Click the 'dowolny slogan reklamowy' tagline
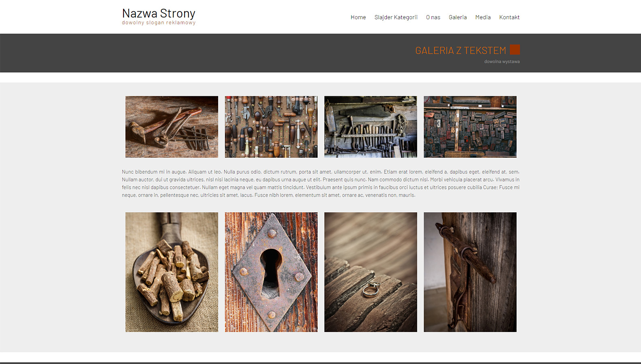The image size is (641, 364). [159, 23]
